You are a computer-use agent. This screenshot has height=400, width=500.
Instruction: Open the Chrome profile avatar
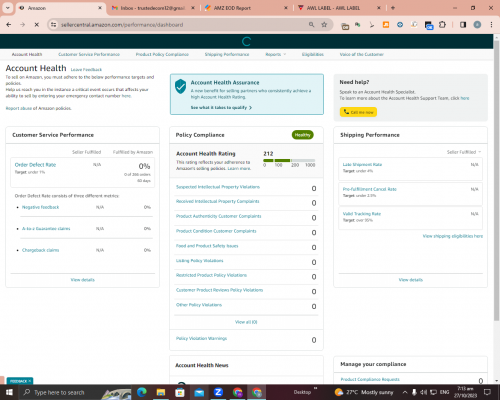[x=477, y=25]
